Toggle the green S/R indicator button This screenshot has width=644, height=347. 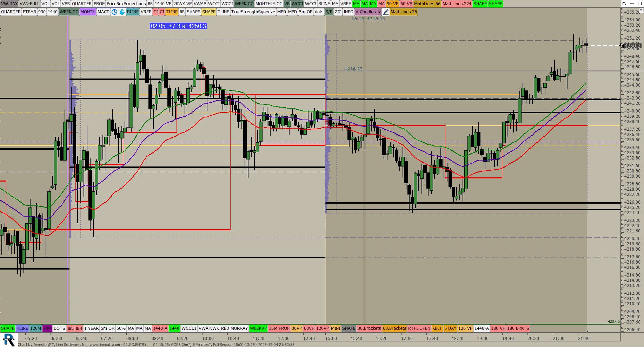pos(329,12)
